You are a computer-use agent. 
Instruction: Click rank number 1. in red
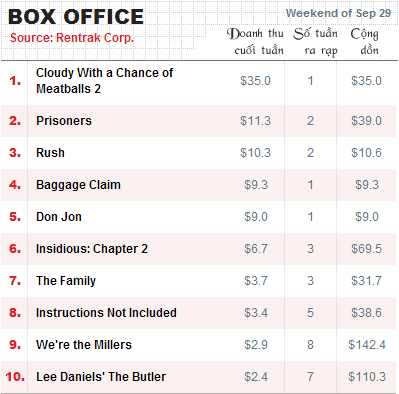click(x=15, y=81)
